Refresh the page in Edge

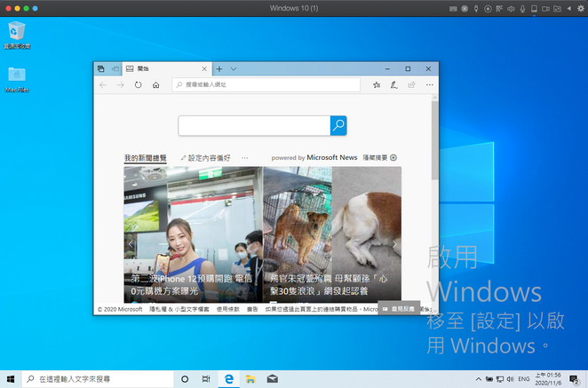(138, 85)
